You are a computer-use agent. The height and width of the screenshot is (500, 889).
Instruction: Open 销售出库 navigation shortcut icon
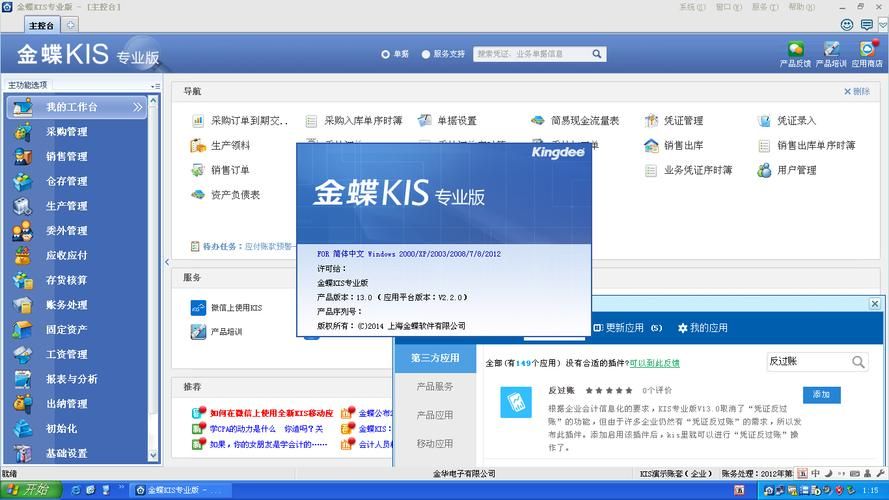(651, 146)
